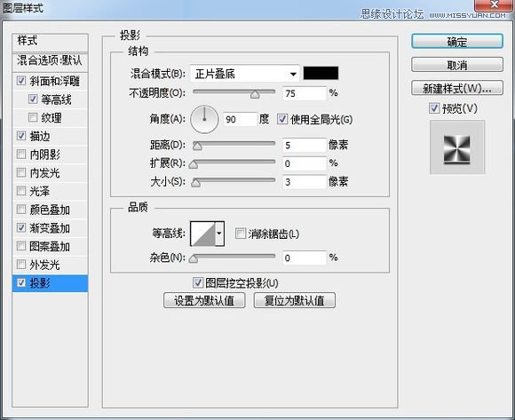Viewport: 515px width, 420px height.
Task: Click the 距离 value field showing 5
Action: [x=305, y=145]
